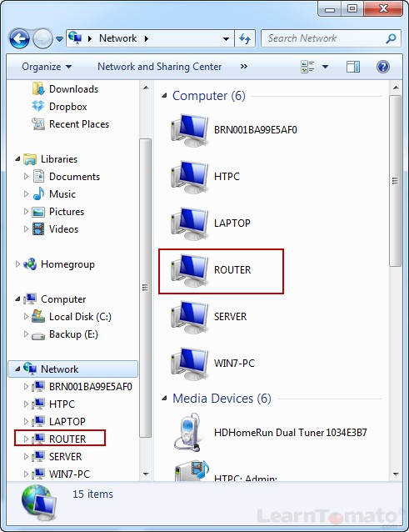Viewport: 409px width, 532px height.
Task: Collapse the Network tree node
Action: tap(18, 369)
